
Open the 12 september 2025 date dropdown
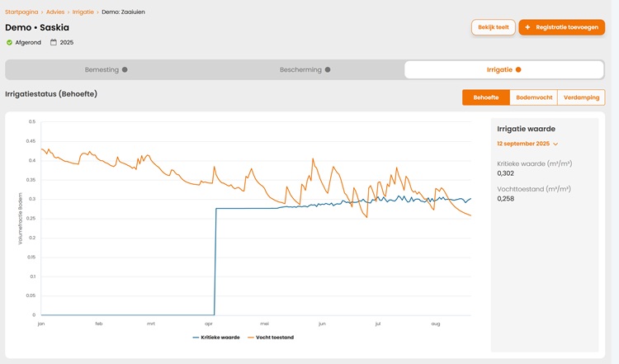tap(527, 144)
